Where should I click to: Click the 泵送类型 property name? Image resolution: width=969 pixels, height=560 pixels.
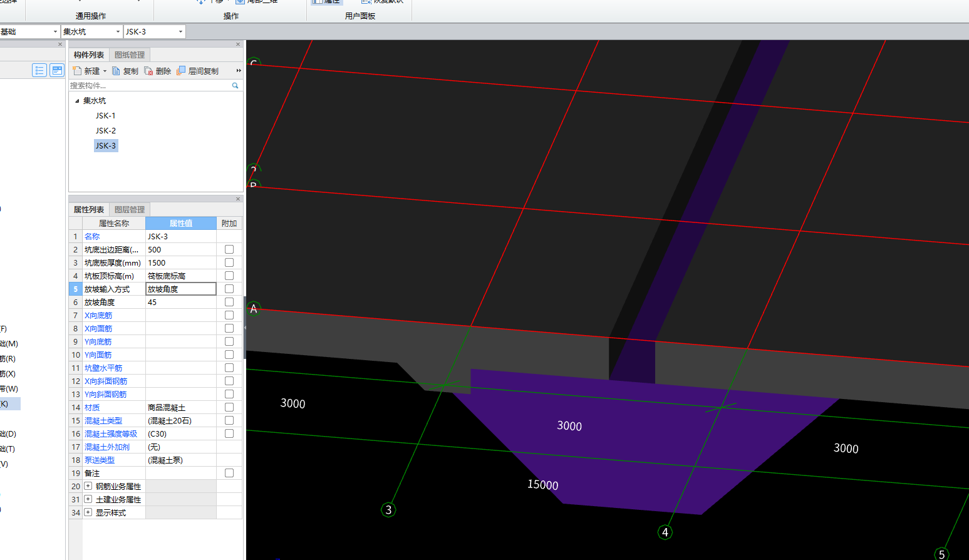pyautogui.click(x=100, y=460)
